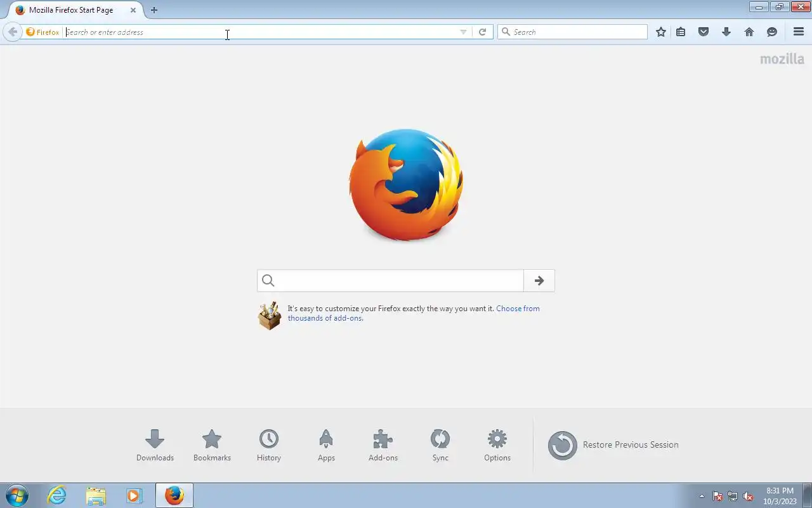Open Apps from the start page

[x=326, y=445]
